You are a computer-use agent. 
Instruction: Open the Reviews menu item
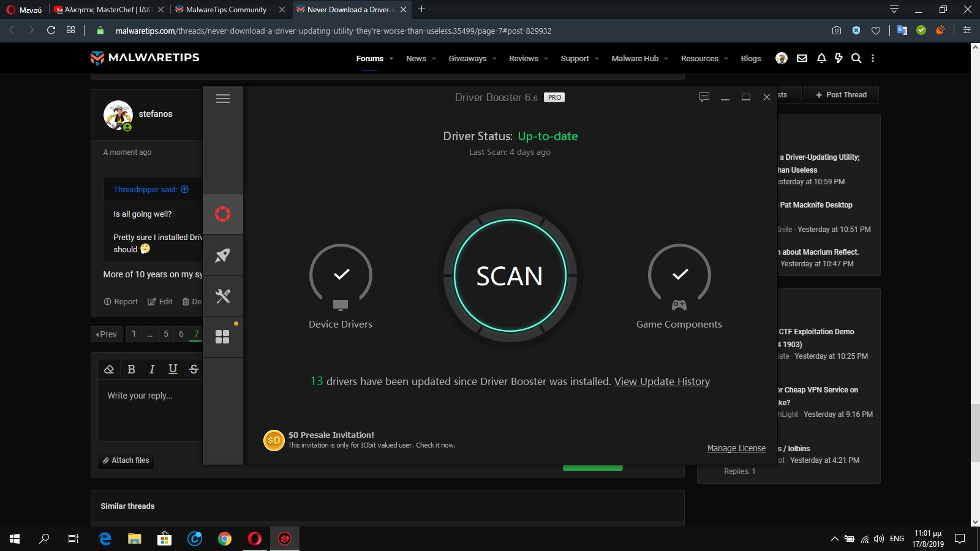tap(524, 59)
